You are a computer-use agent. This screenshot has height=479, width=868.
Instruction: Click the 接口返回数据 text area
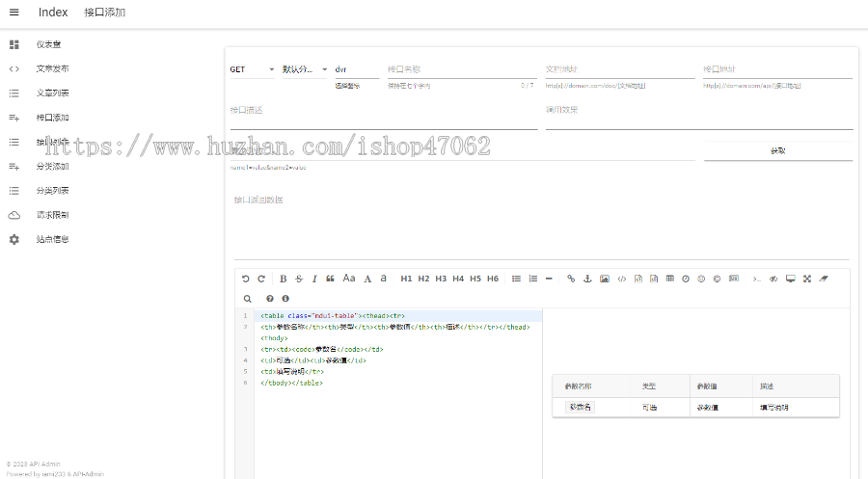541,226
